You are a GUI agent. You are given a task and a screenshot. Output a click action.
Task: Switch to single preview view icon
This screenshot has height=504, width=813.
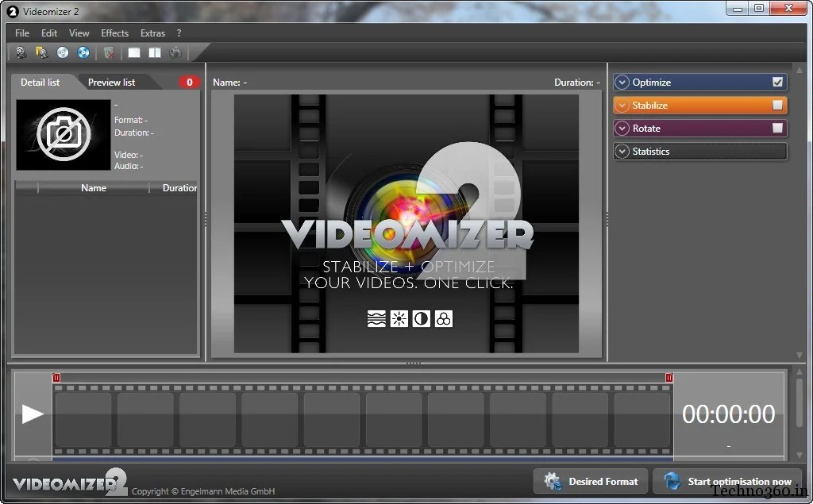[134, 52]
